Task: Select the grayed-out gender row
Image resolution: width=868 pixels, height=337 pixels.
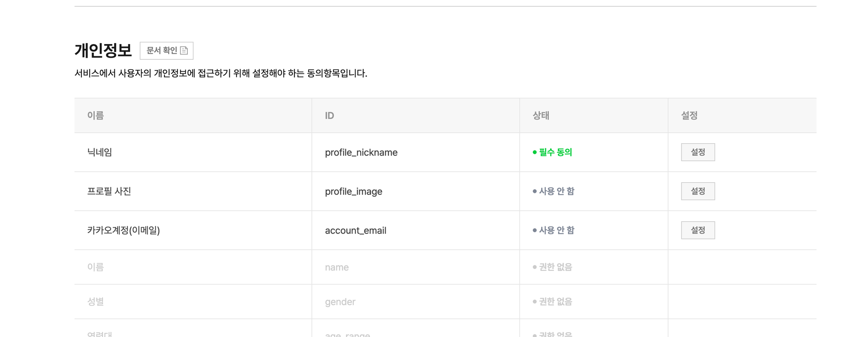Action: click(x=340, y=301)
